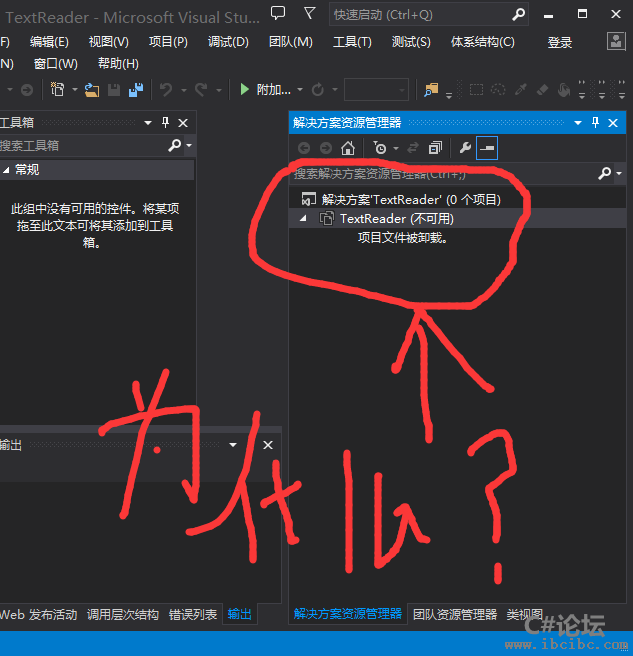Open the Toolbox window position dropdown
The image size is (633, 656).
[148, 123]
